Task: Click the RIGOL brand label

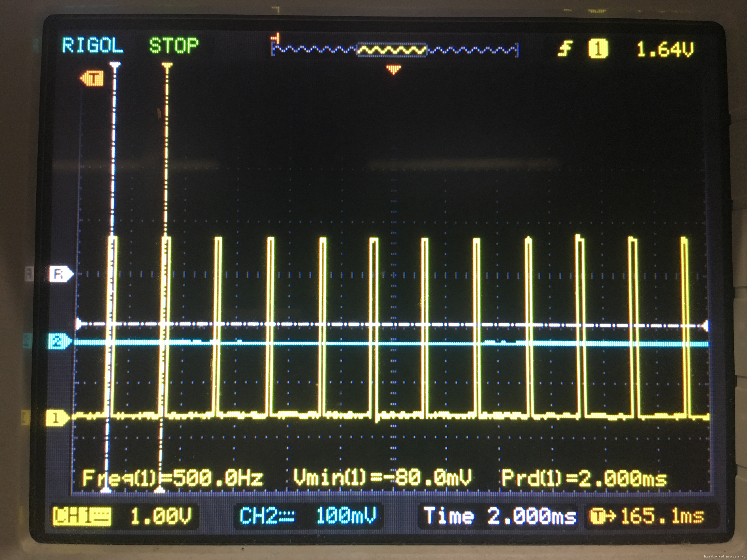Action: (92, 46)
